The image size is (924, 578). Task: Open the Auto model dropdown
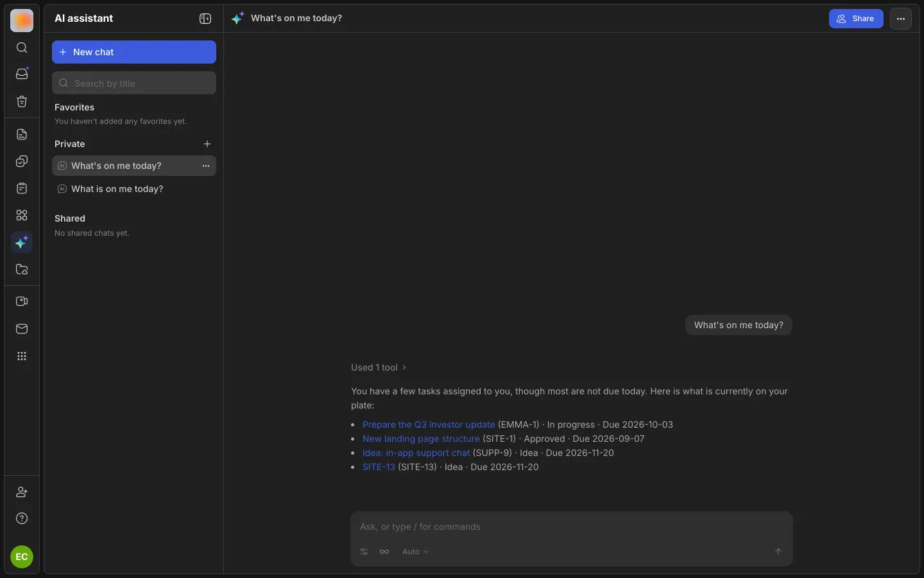[x=415, y=552]
